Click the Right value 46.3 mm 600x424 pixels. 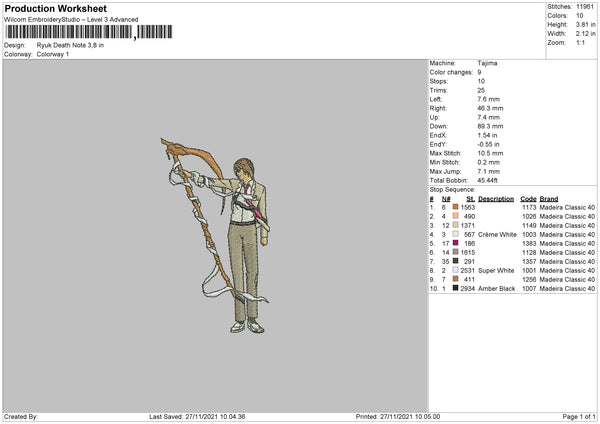pos(490,108)
